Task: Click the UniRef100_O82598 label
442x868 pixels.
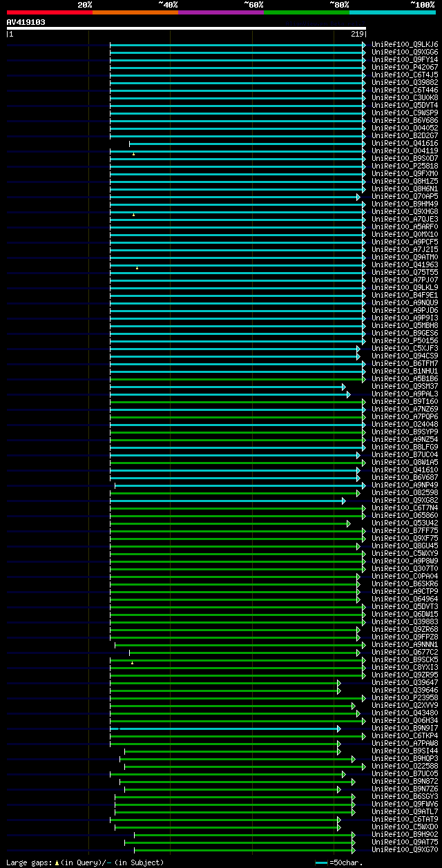Action: (405, 492)
